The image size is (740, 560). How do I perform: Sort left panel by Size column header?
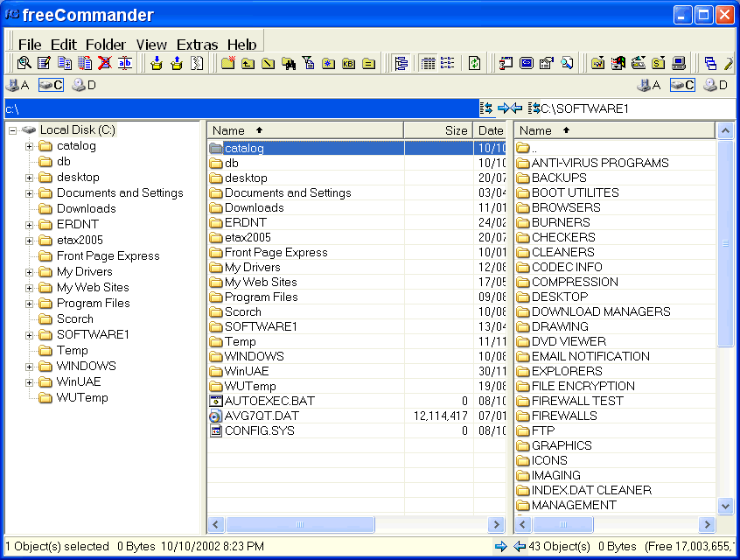pyautogui.click(x=438, y=130)
